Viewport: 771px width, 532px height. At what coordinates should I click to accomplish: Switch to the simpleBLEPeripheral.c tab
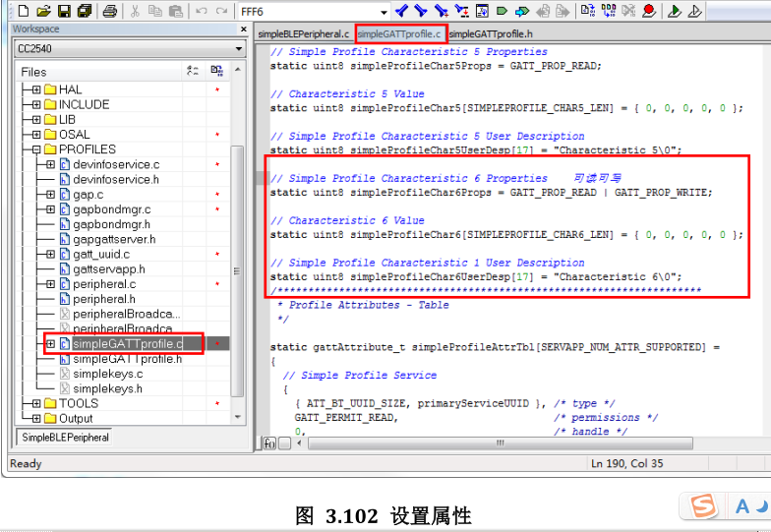(x=303, y=34)
